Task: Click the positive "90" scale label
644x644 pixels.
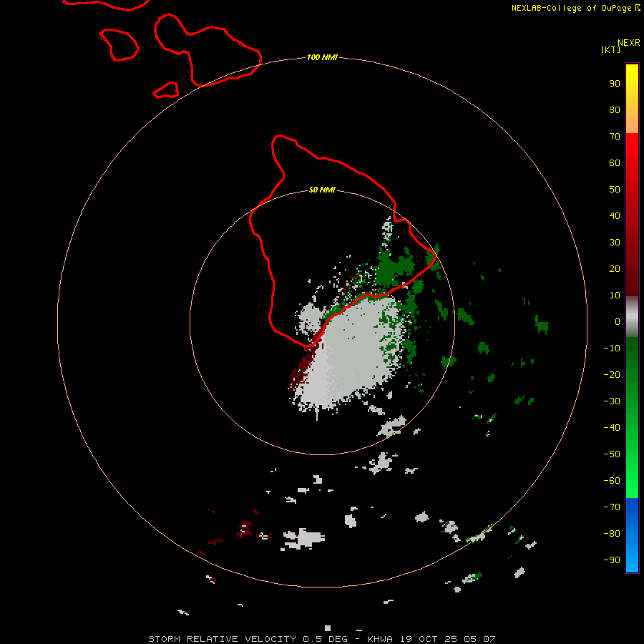Action: pyautogui.click(x=615, y=84)
